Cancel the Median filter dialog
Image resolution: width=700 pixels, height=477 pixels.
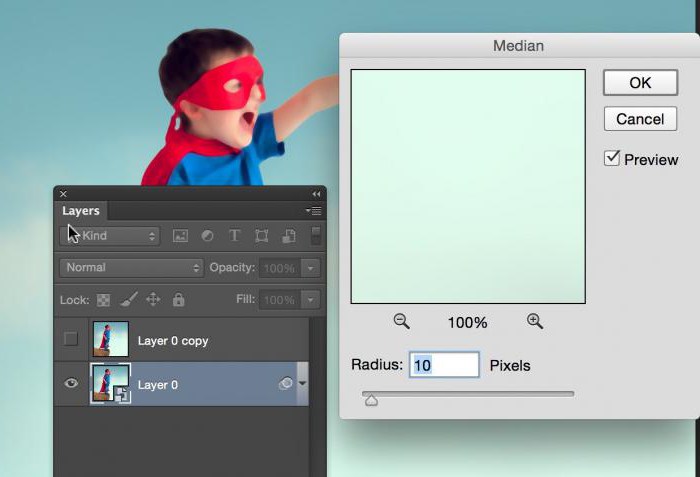click(640, 119)
